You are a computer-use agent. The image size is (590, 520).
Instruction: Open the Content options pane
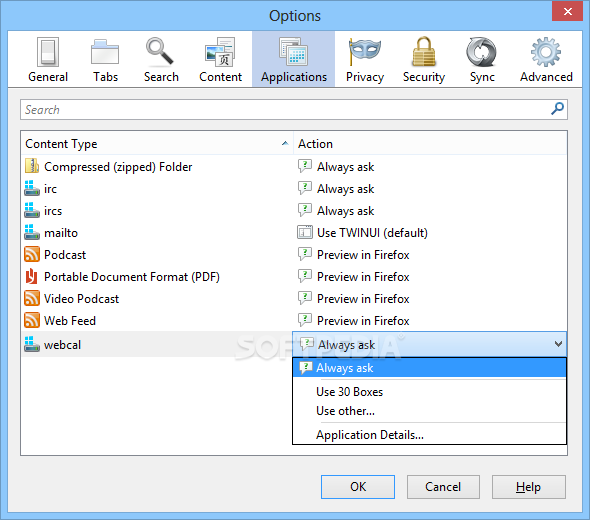point(220,59)
